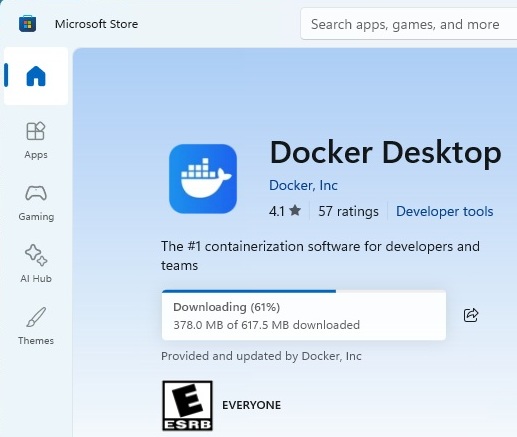Screen dimensions: 517x437
Task: Click the Docker Desktop title text
Action: 386,153
